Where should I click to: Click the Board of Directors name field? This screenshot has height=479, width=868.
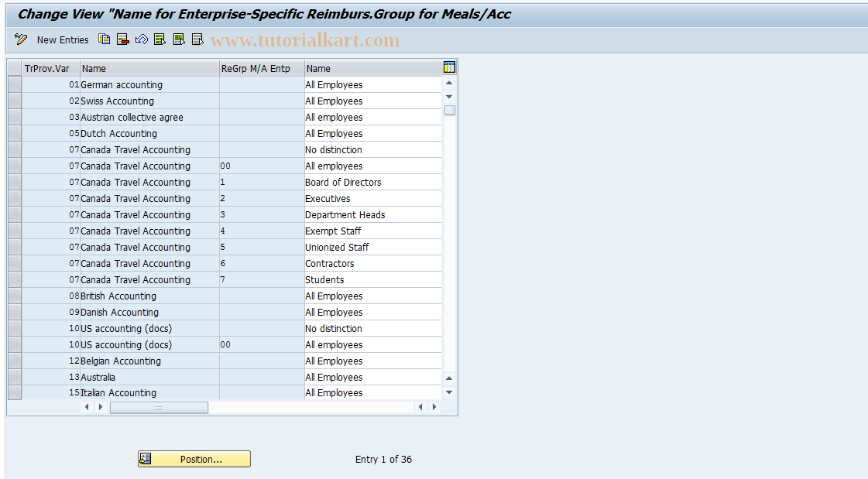pos(372,182)
